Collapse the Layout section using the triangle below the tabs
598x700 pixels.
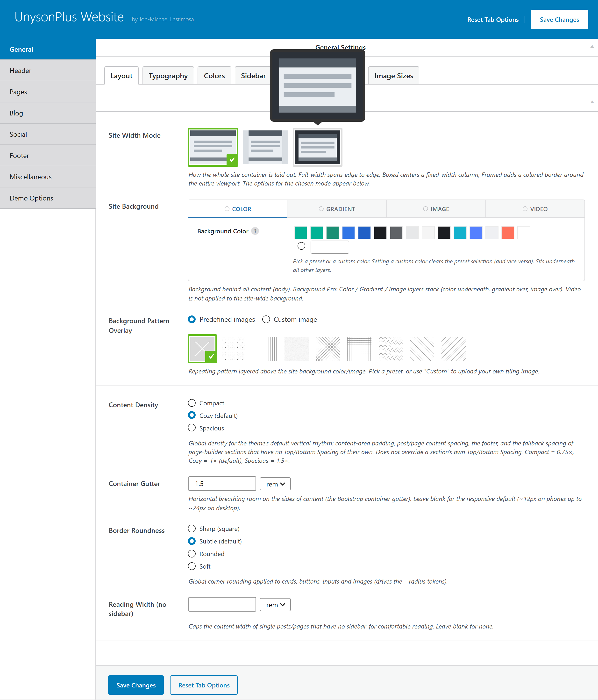pyautogui.click(x=592, y=102)
